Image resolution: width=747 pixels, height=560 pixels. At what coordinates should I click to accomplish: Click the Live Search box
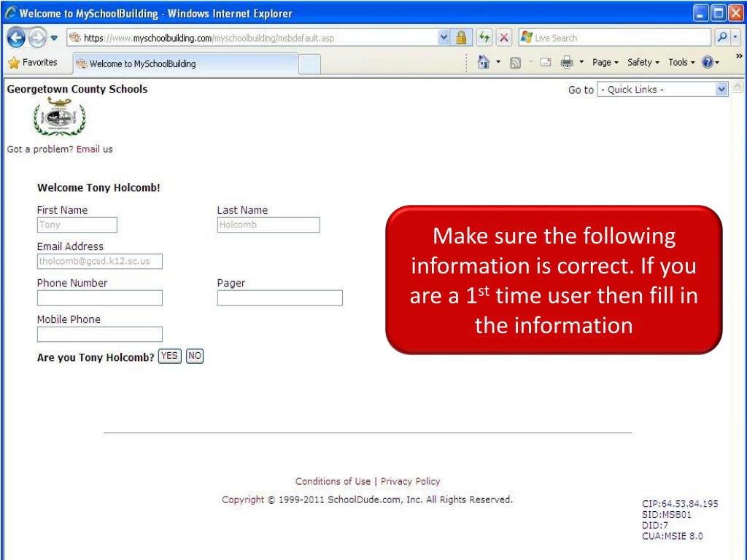pos(616,38)
